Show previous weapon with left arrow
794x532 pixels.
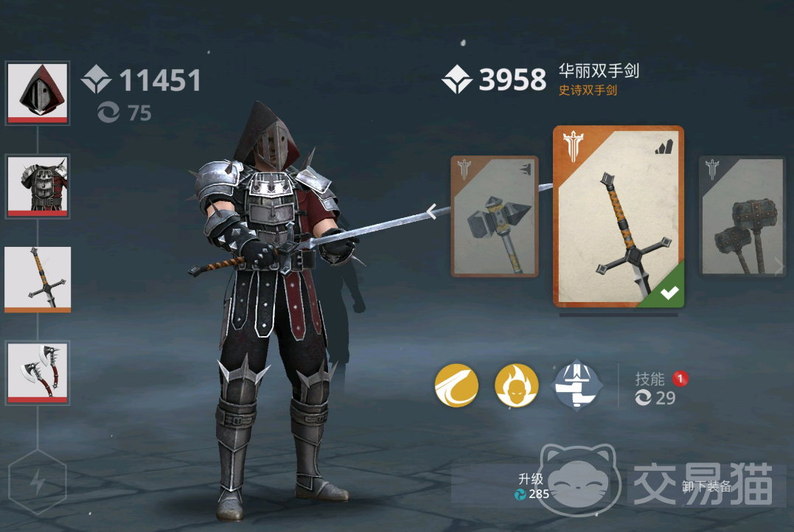[431, 211]
